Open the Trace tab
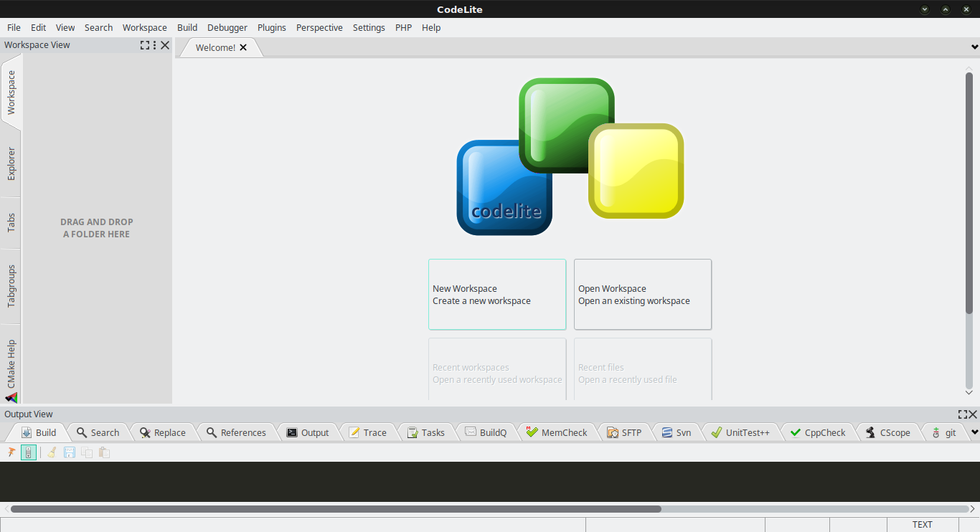Viewport: 980px width, 532px height. point(367,432)
